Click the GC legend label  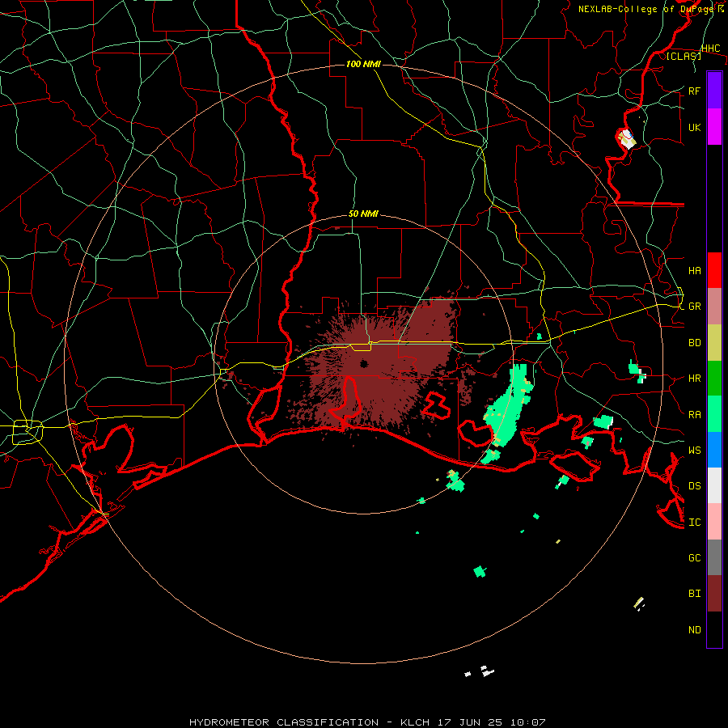[x=694, y=557]
